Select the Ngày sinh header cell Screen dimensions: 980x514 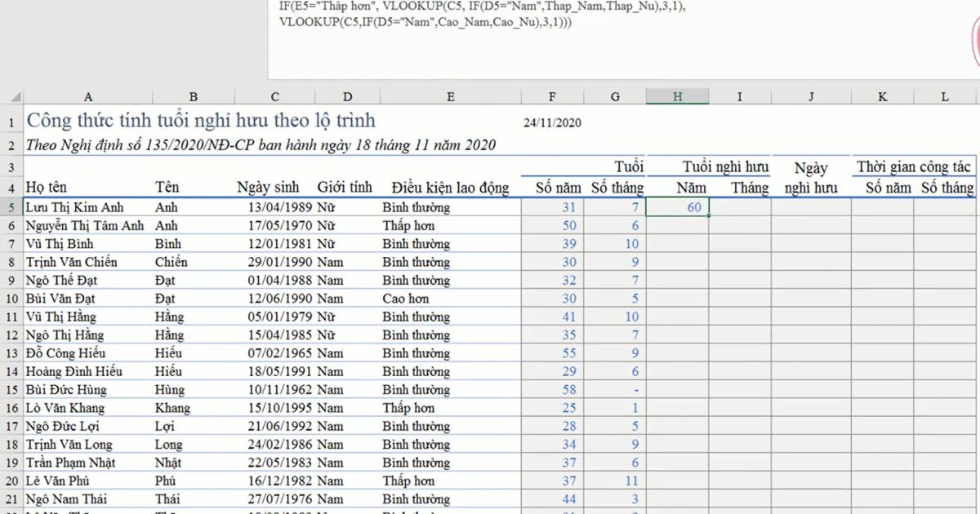tap(269, 188)
